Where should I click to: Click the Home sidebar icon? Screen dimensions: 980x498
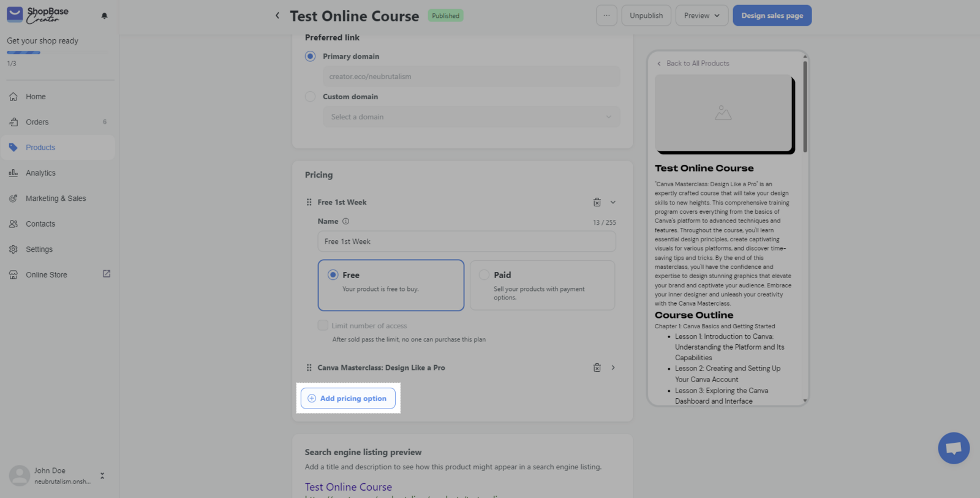point(13,97)
